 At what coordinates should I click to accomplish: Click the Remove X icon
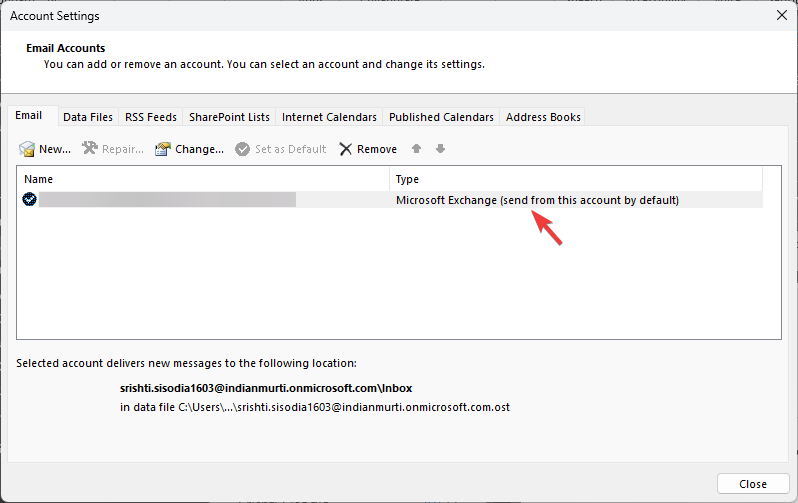pos(346,149)
